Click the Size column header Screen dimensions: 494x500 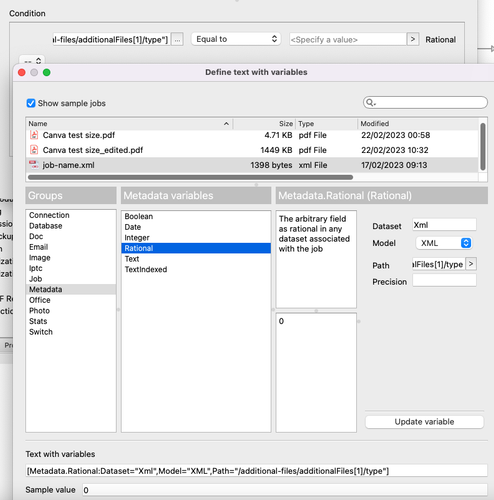(264, 124)
